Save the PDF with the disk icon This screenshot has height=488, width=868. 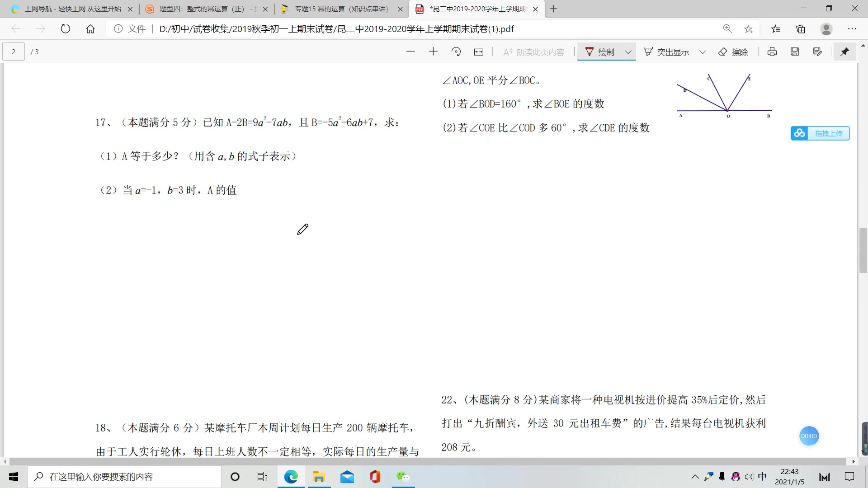pyautogui.click(x=795, y=52)
